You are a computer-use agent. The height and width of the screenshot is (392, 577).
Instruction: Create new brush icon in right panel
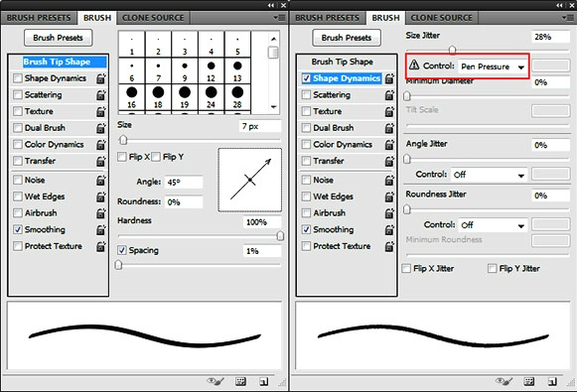coord(552,381)
